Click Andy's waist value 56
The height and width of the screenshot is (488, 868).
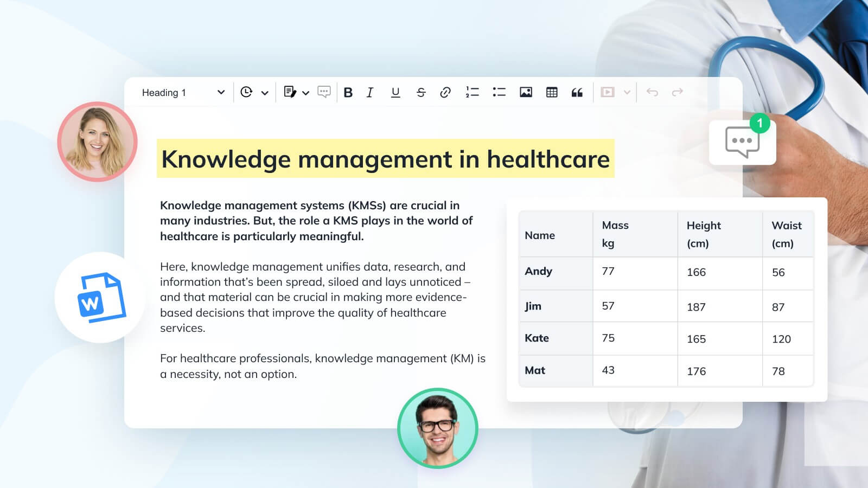pos(778,272)
